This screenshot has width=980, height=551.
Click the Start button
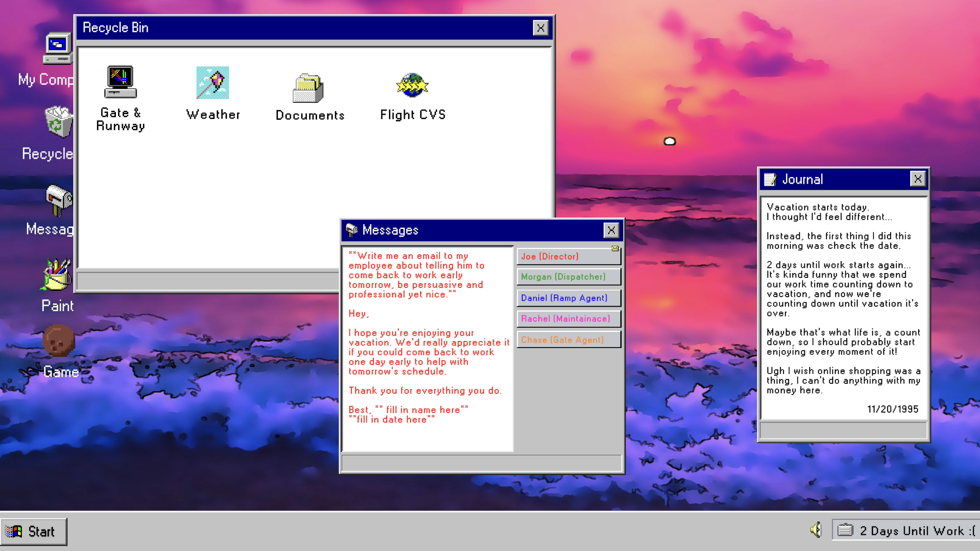[34, 531]
